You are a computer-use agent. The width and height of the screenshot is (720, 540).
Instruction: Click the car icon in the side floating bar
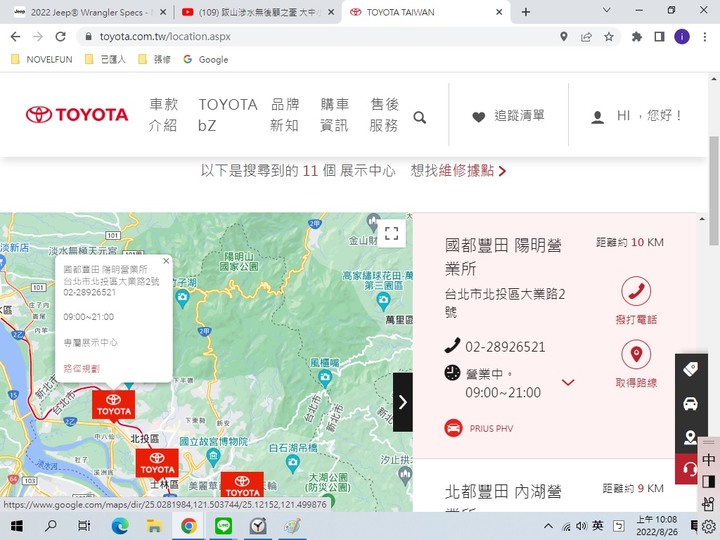point(691,403)
